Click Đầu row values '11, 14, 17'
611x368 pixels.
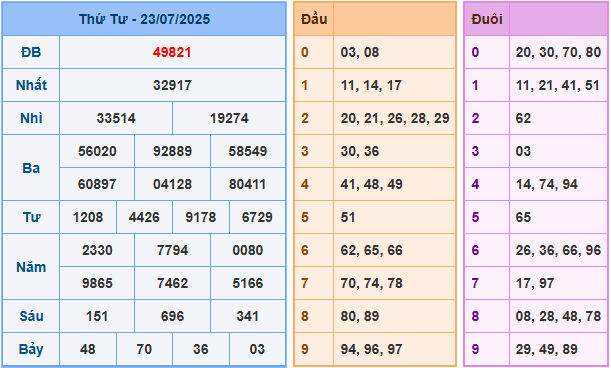371,85
